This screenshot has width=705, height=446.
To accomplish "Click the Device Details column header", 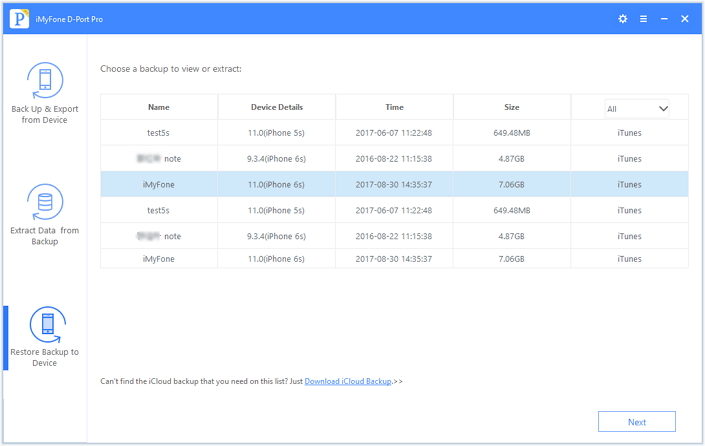I will coord(277,107).
